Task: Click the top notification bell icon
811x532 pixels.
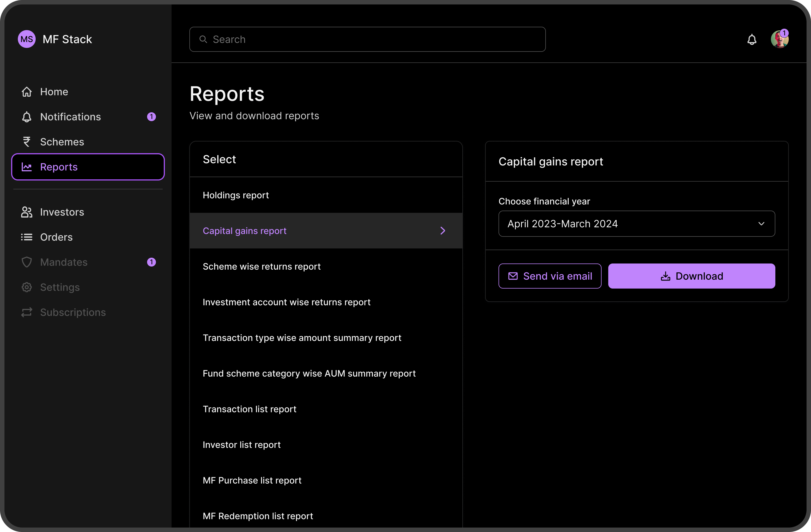Action: 752,39
